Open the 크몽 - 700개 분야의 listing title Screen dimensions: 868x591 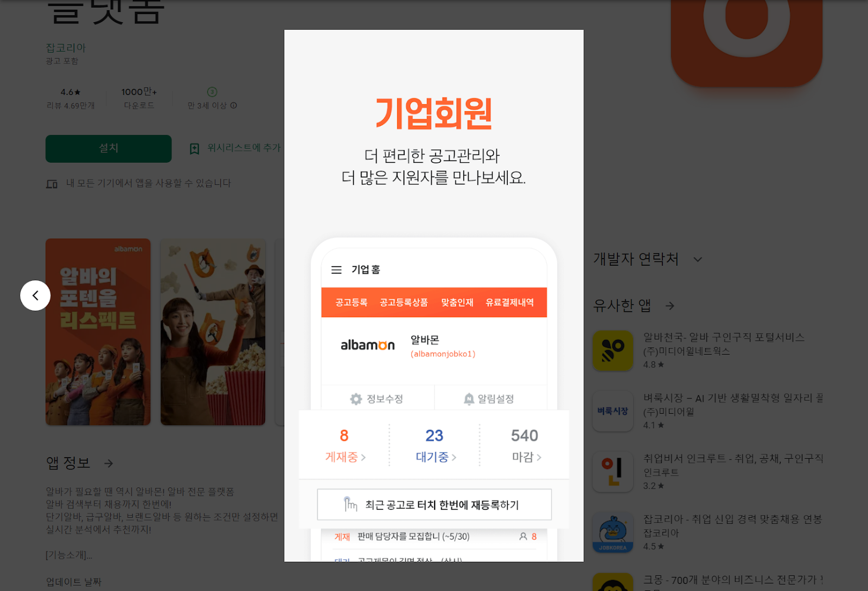coord(733,580)
